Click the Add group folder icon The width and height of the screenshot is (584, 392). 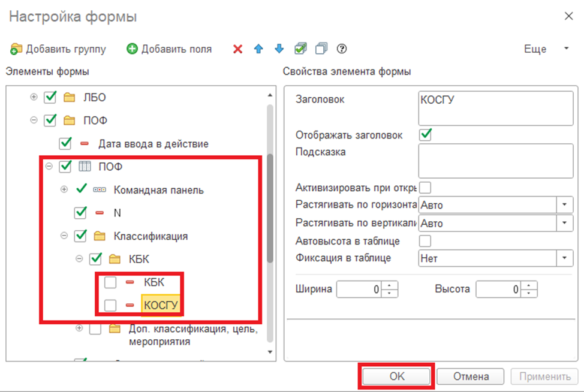tap(16, 49)
